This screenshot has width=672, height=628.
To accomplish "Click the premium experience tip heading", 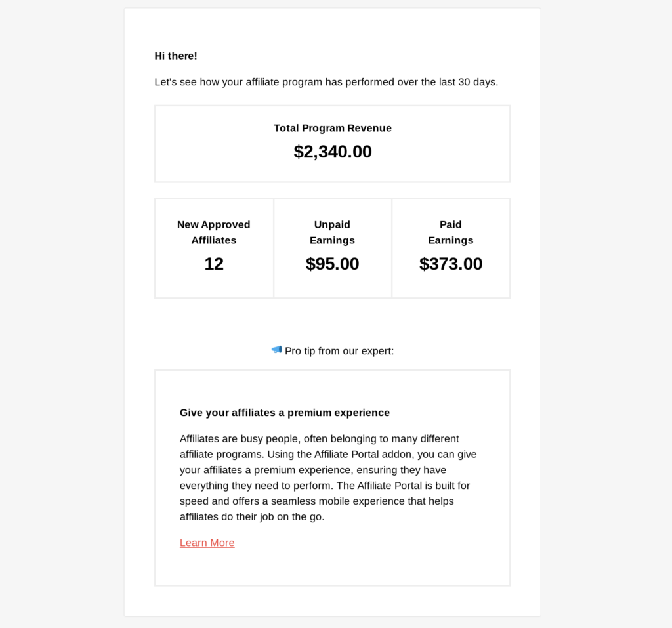I will [285, 413].
